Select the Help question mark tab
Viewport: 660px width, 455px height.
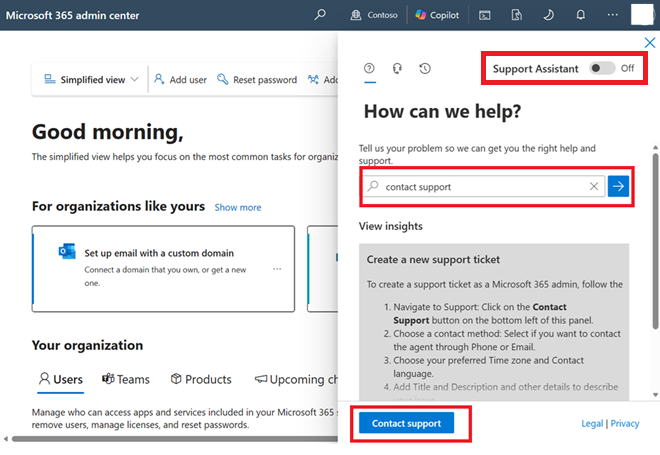pyautogui.click(x=369, y=68)
